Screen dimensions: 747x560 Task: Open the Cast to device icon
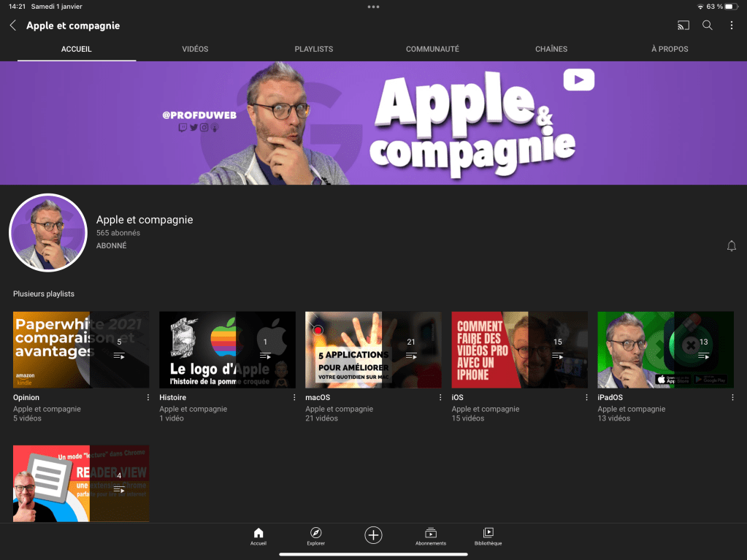pos(683,26)
